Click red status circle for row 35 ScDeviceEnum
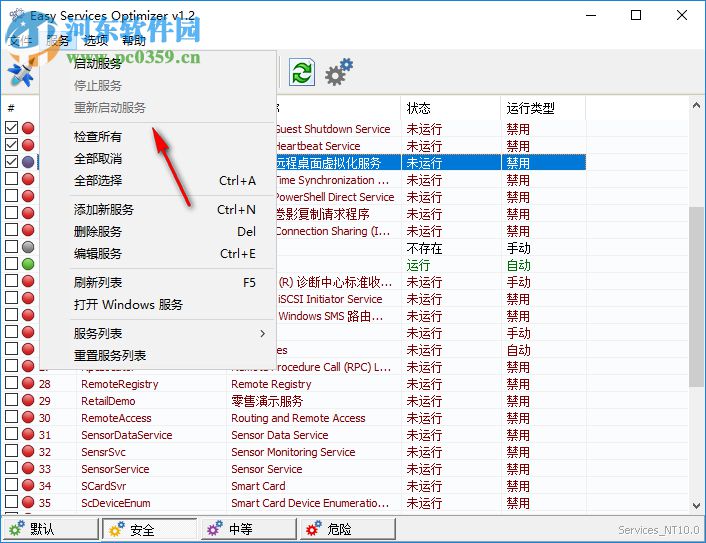 (28, 502)
